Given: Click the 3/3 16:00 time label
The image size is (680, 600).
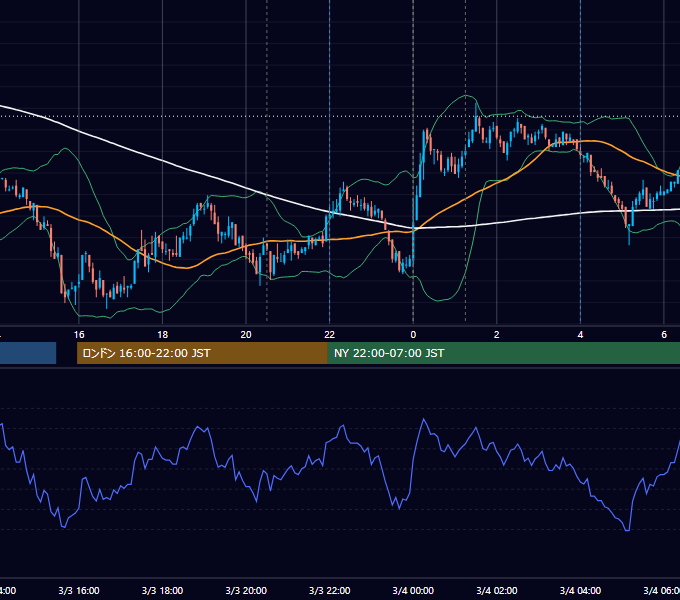Looking at the screenshot, I should [79, 590].
